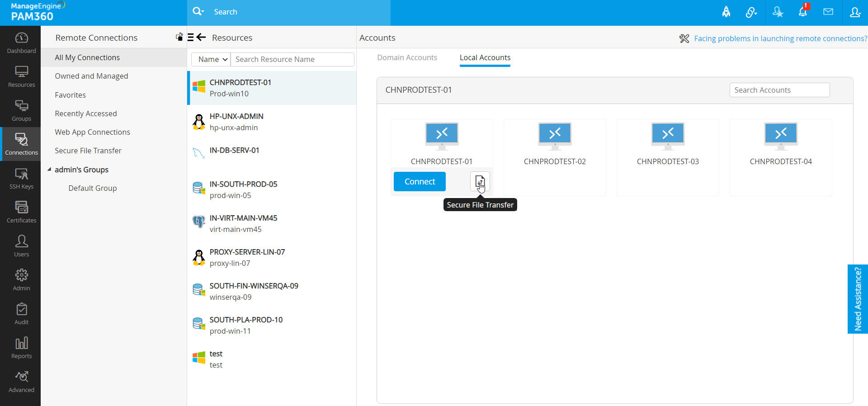Image resolution: width=868 pixels, height=406 pixels.
Task: Select the CHNPRODTEST-04 account monitor icon
Action: coord(781,136)
